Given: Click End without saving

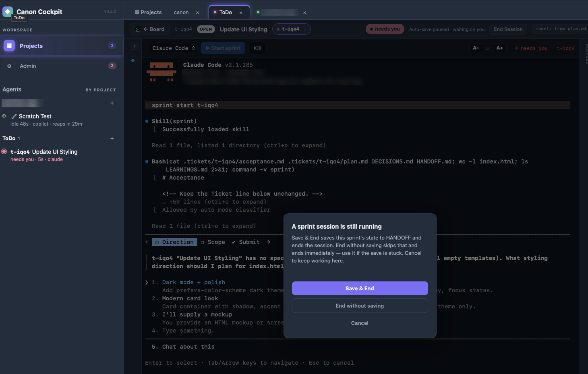Looking at the screenshot, I should point(360,306).
